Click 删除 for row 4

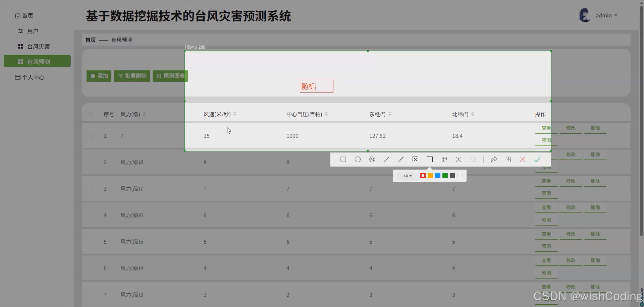pos(595,207)
